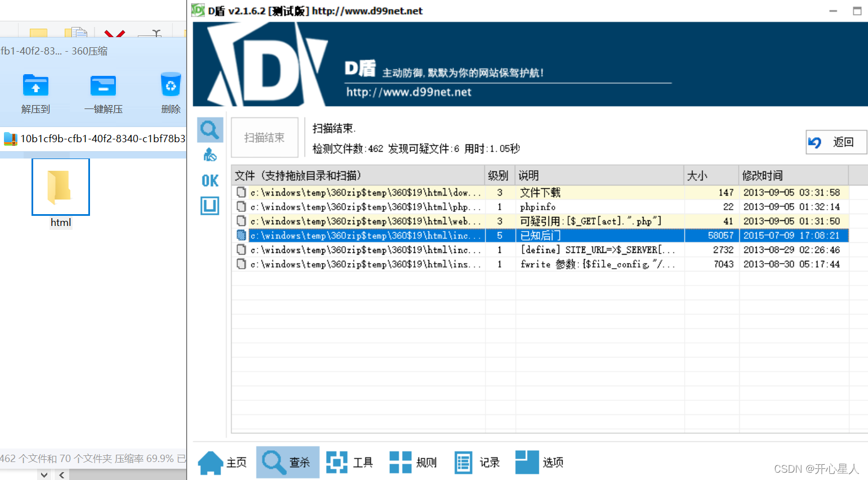Viewport: 868px width, 480px height.
Task: Click the 返回 button
Action: pyautogui.click(x=836, y=142)
